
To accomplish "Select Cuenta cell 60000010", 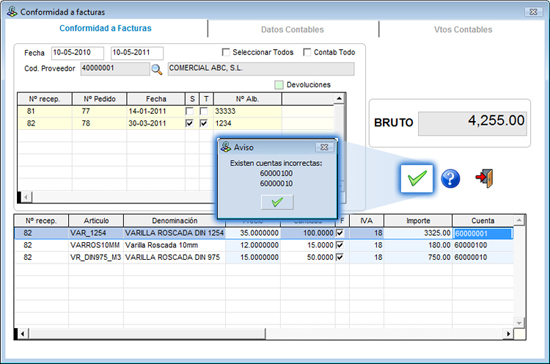I will 483,257.
